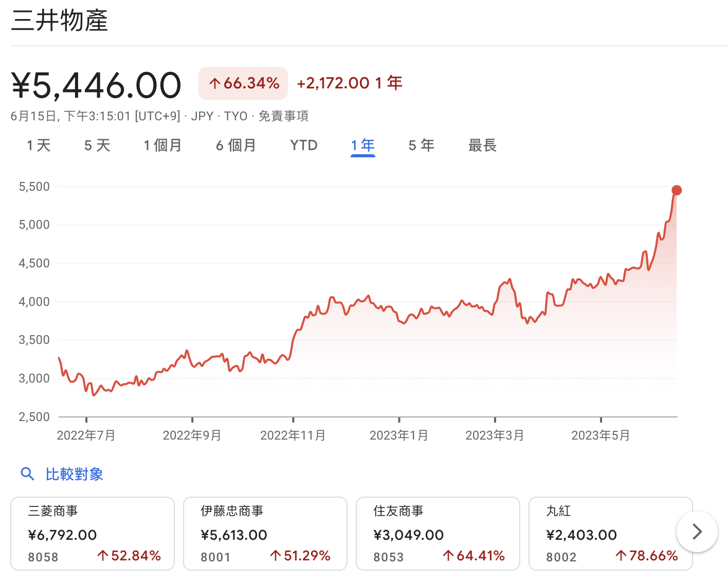Click the 2022年9月 axis label

pyautogui.click(x=192, y=435)
